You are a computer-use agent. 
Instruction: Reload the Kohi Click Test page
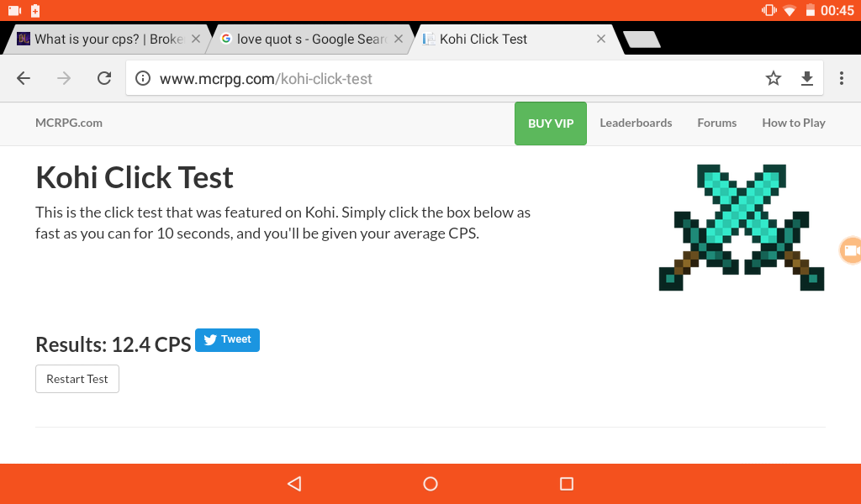[x=104, y=78]
